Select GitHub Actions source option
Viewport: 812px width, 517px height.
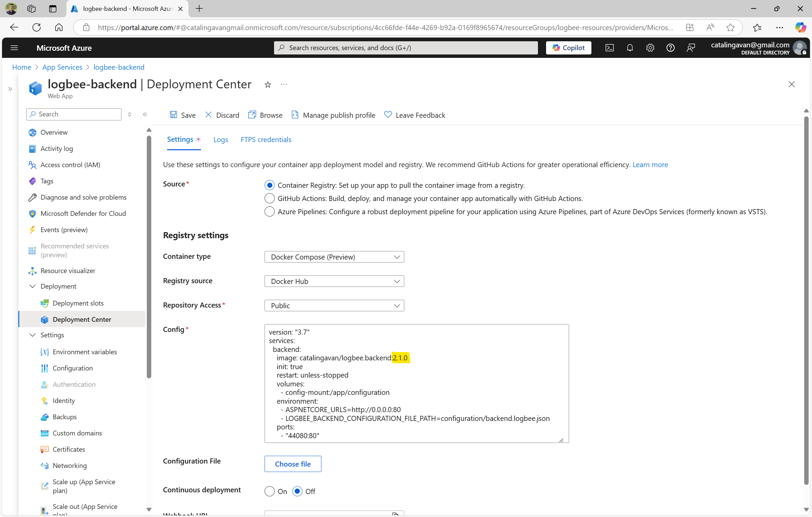click(270, 198)
